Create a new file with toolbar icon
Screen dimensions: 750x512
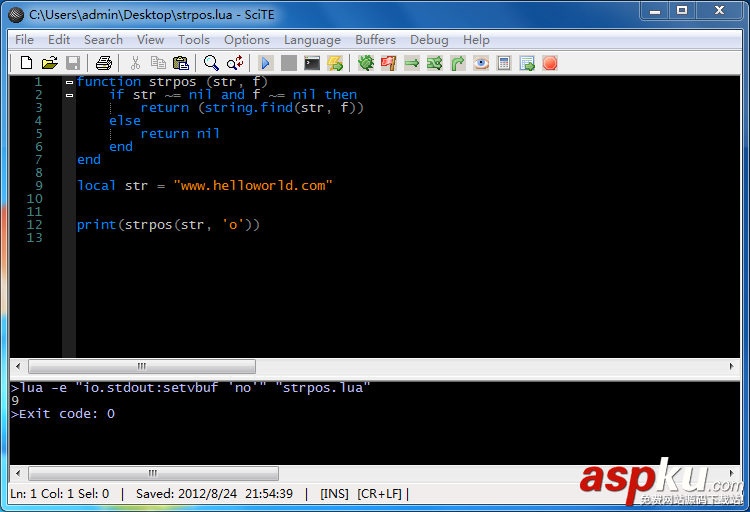click(x=27, y=63)
